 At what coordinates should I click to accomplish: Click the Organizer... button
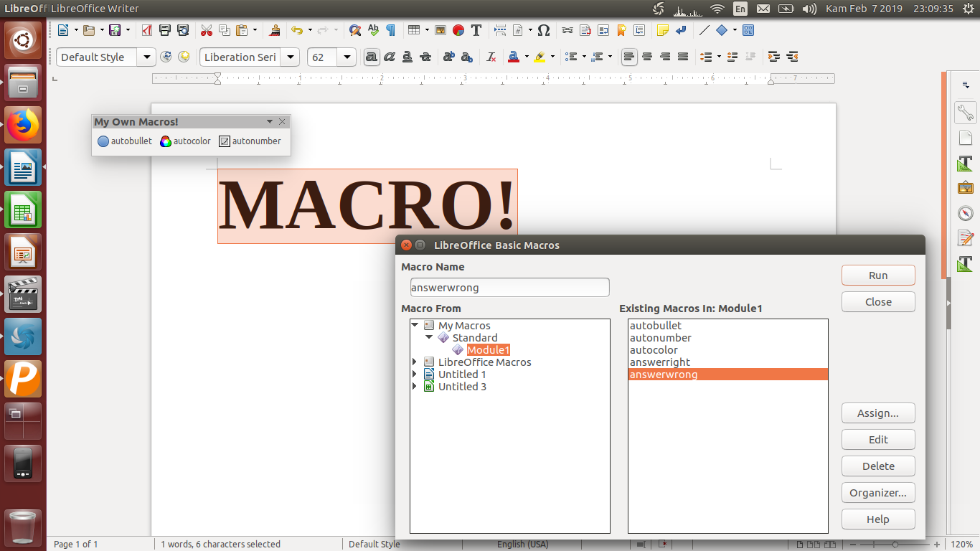coord(878,493)
